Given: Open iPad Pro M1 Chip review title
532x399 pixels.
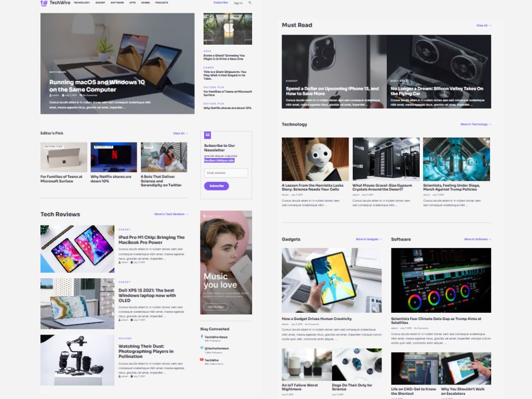Looking at the screenshot, I should tap(151, 240).
